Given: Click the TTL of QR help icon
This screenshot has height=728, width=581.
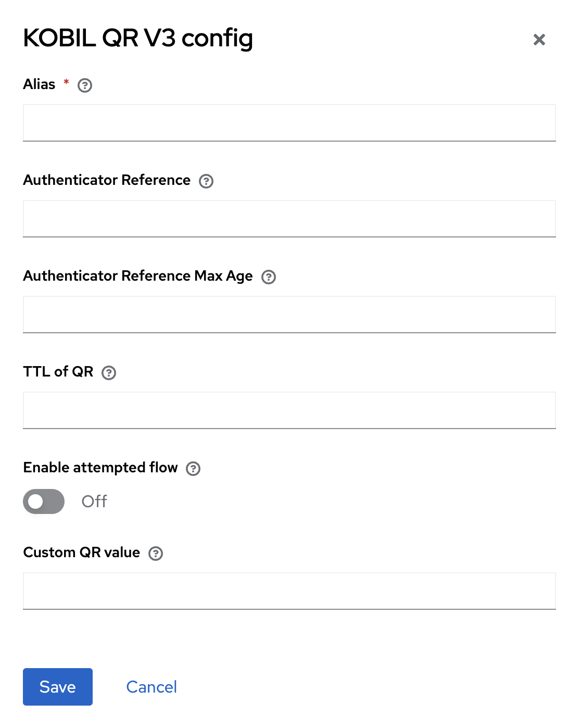Looking at the screenshot, I should tap(109, 373).
